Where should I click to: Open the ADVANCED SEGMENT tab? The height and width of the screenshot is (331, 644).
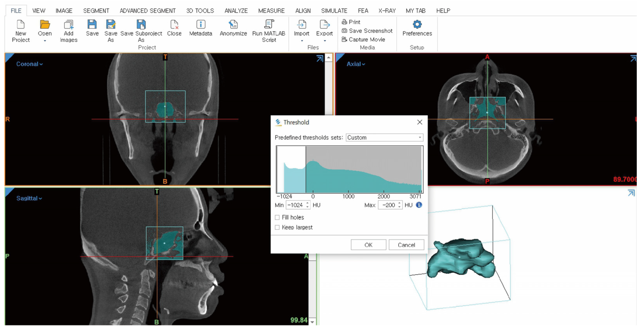coord(148,11)
